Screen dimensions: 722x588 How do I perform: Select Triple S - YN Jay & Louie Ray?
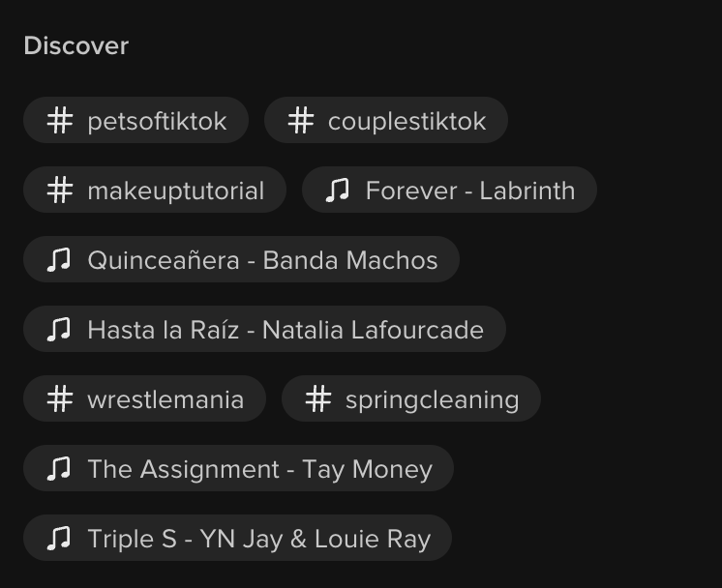pos(258,539)
